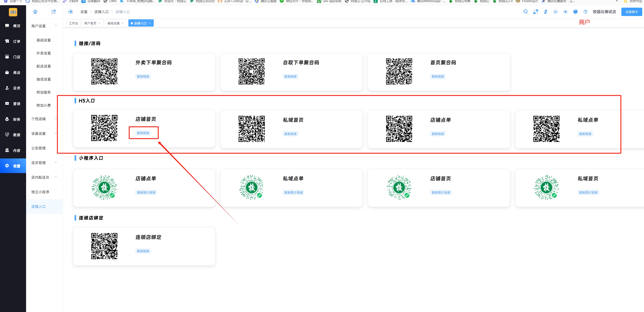644x312 pixels.
Task: Open 基础设置 in the submenu
Action: click(44, 40)
